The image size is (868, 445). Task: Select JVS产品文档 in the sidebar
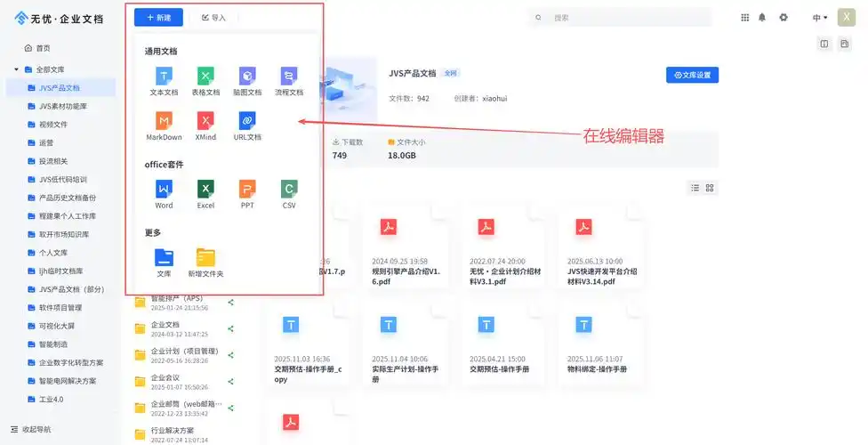point(60,87)
